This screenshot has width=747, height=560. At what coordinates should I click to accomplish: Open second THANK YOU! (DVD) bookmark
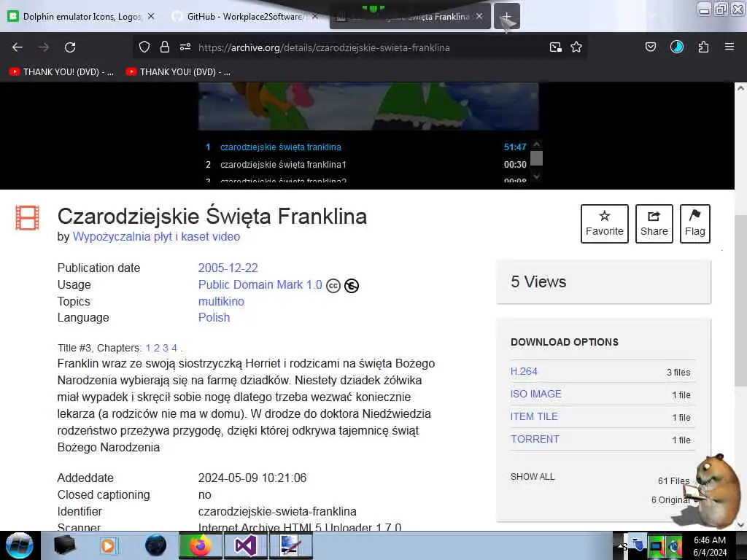click(x=178, y=72)
